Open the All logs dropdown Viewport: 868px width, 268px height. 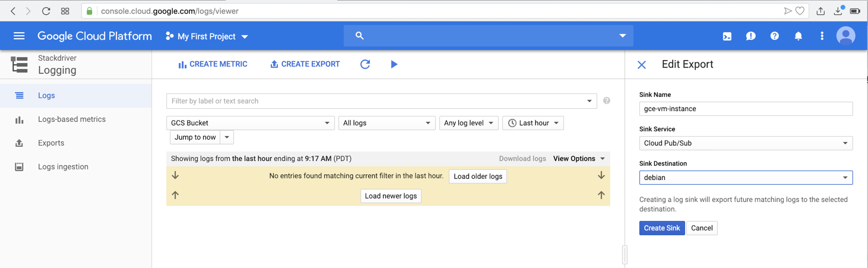(x=387, y=123)
